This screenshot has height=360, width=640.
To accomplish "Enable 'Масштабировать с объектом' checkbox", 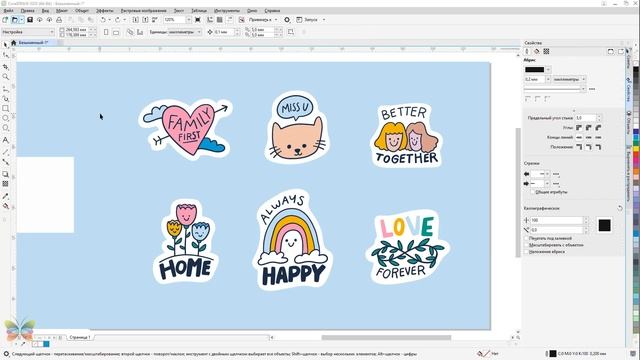I will [526, 245].
